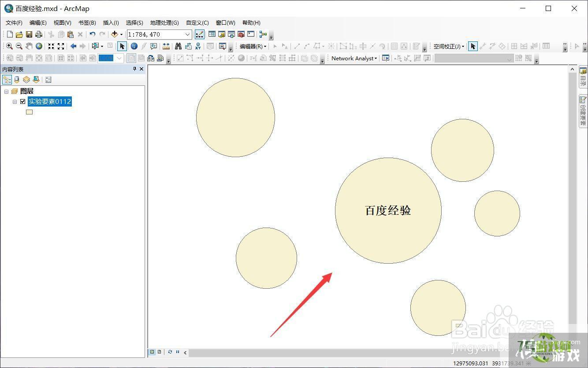
Task: Activate the Identify tool
Action: coord(134,46)
